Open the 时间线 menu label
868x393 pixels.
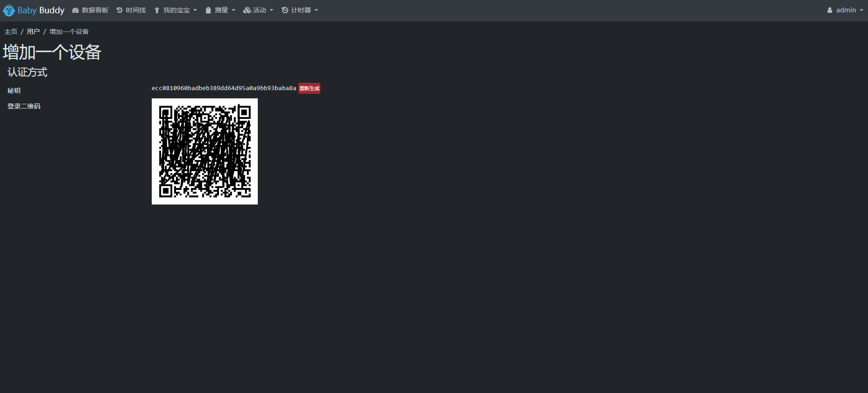[x=136, y=11]
